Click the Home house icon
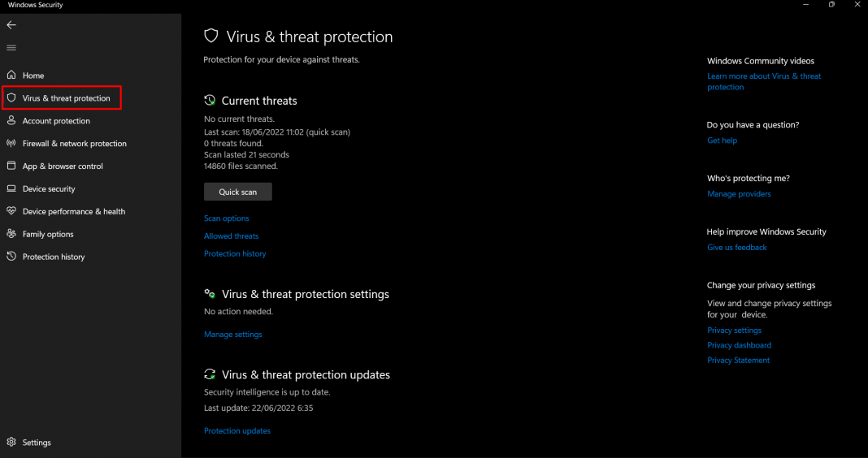This screenshot has width=868, height=458. pos(11,76)
